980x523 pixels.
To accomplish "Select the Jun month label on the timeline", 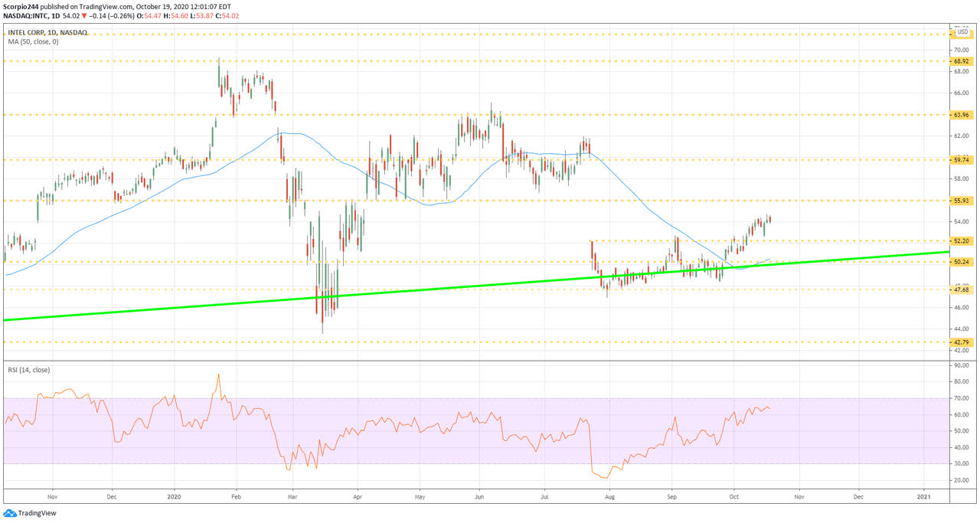I will click(x=479, y=496).
